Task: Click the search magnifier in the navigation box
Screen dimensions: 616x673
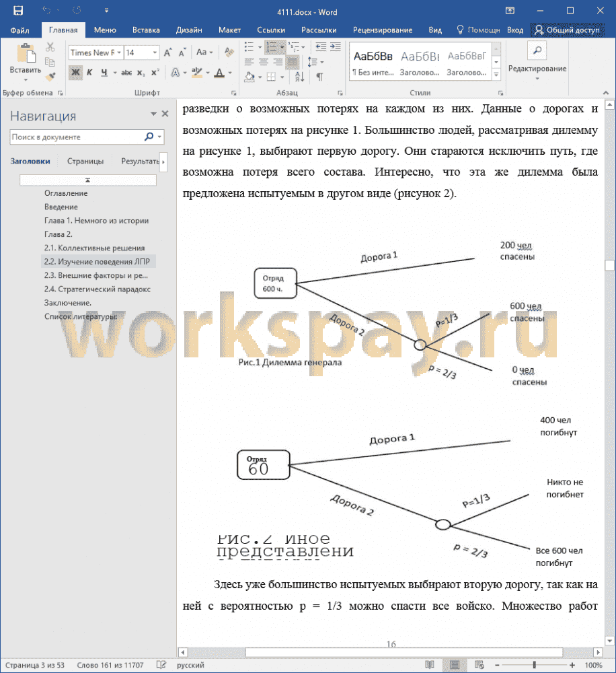Action: [x=149, y=137]
